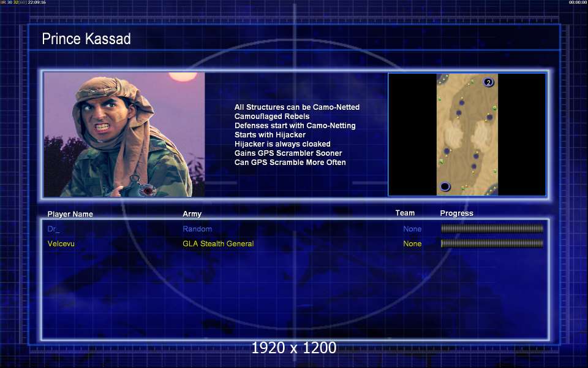Click the desert map preview thumbnail

[x=467, y=134]
